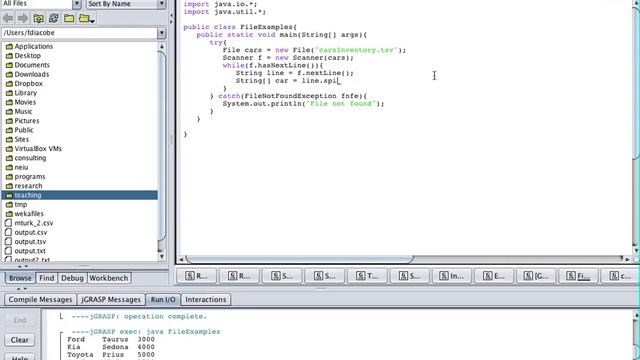
Task: Click the Toyota Prius 5000 output line
Action: click(x=111, y=355)
